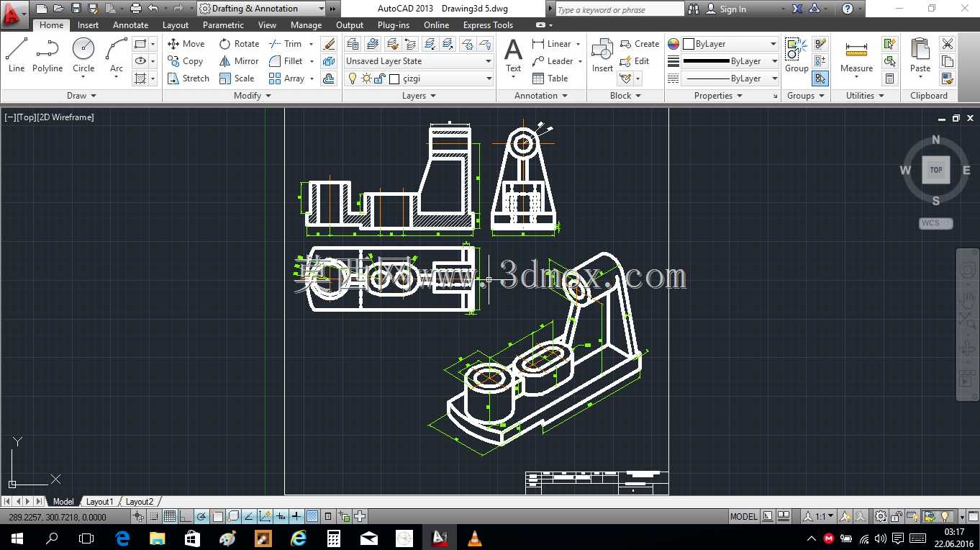Click the Fillet command button
This screenshot has width=980, height=550.
[x=286, y=61]
